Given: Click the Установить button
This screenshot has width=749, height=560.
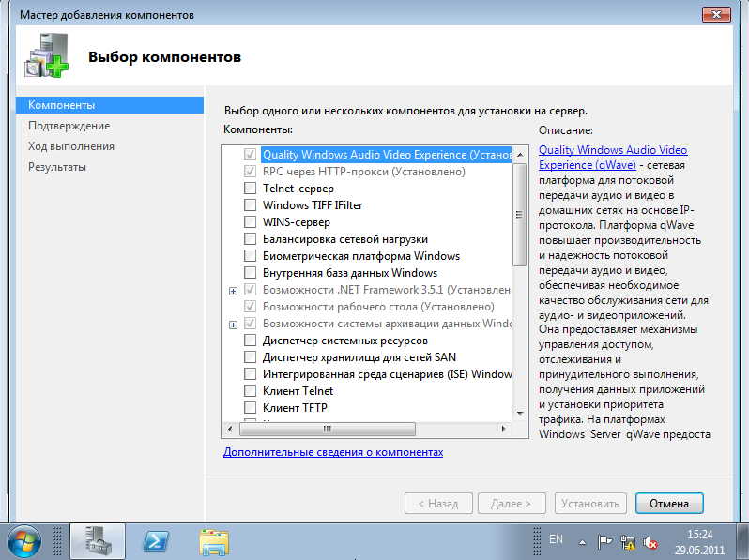Looking at the screenshot, I should 590,503.
